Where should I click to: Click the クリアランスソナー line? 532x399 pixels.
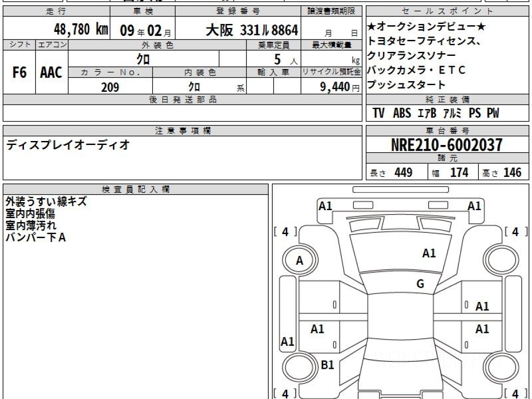click(x=411, y=56)
